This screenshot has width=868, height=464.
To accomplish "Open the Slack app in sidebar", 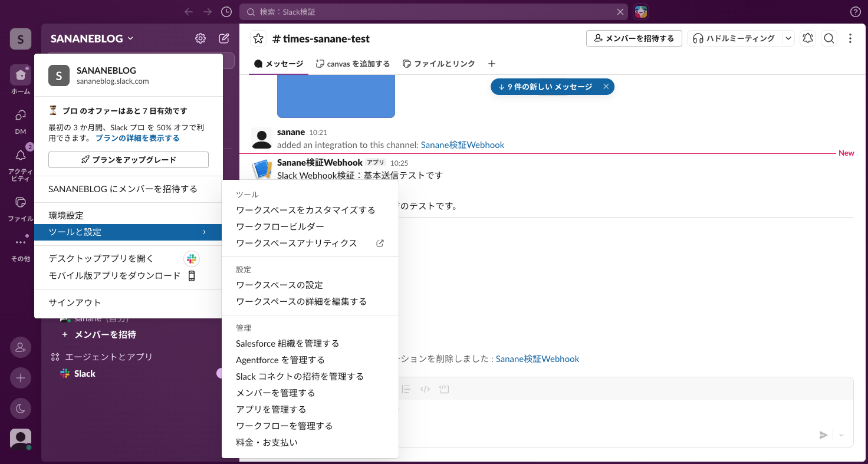I will point(84,373).
